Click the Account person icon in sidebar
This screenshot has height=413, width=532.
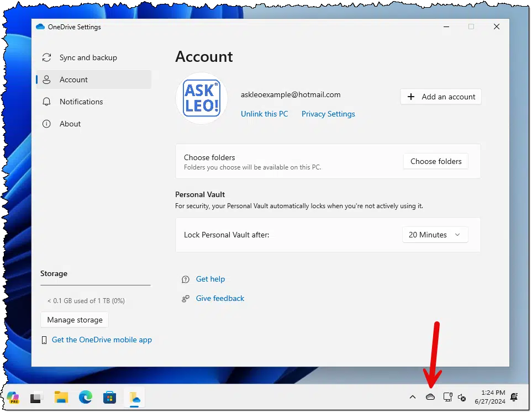pyautogui.click(x=46, y=80)
